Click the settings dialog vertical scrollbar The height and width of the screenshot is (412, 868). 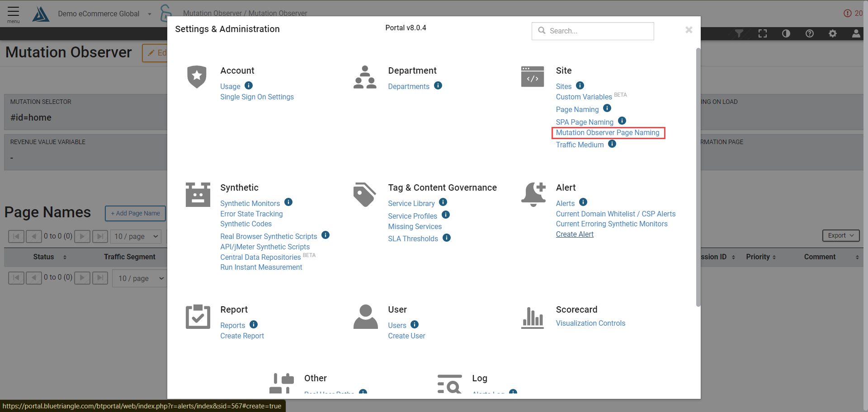698,176
